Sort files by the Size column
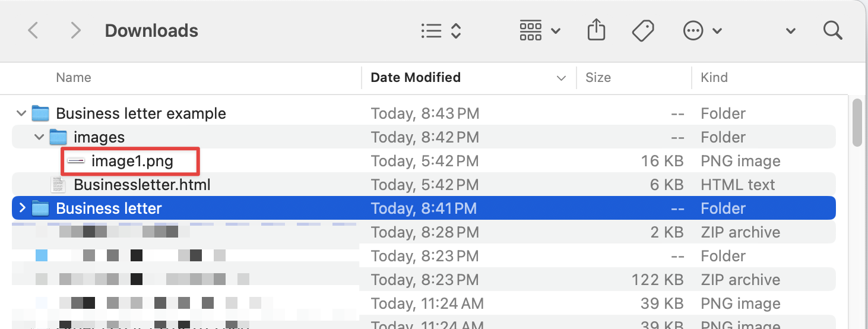 598,78
